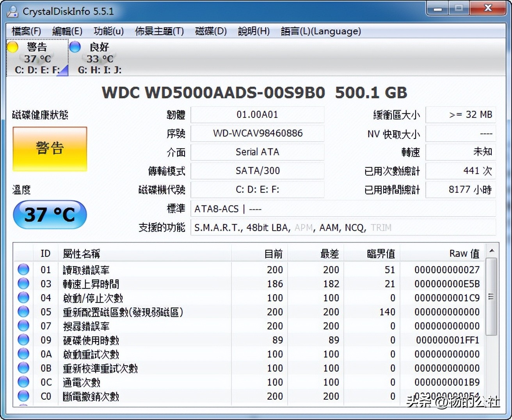Click blue status orb for attribute C0

click(23, 396)
